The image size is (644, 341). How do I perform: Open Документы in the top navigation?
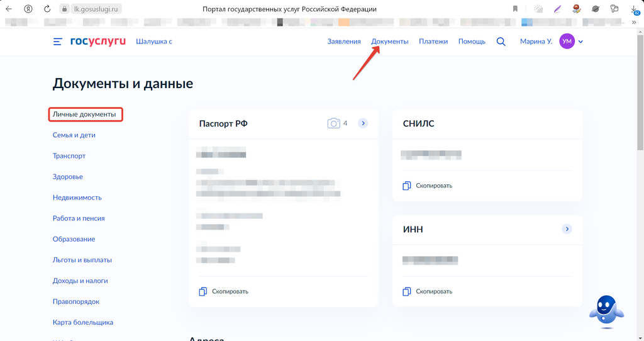tap(390, 42)
